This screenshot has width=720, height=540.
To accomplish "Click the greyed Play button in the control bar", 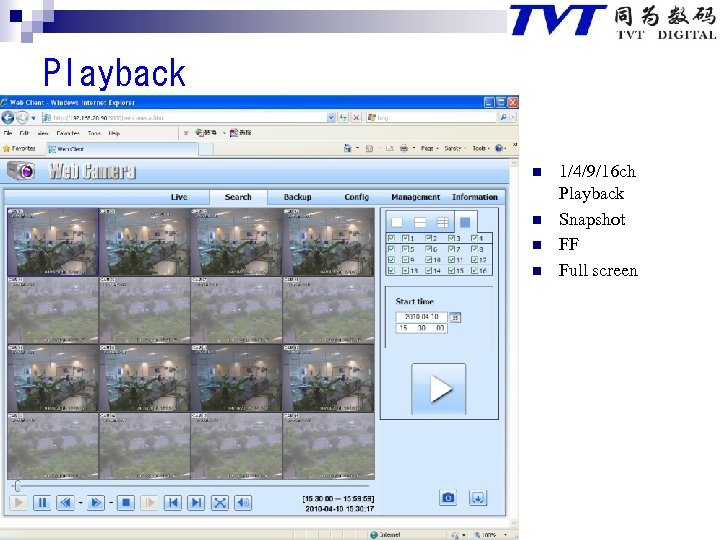I will tap(18, 503).
